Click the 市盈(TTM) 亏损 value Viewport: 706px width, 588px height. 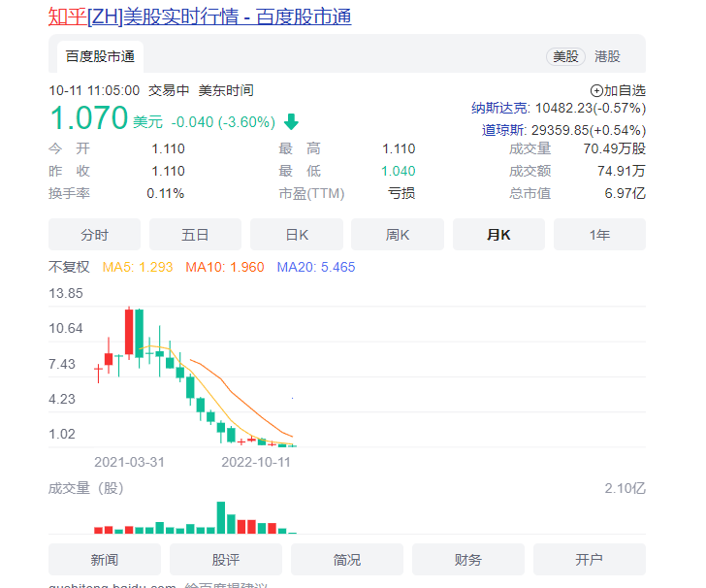click(401, 194)
